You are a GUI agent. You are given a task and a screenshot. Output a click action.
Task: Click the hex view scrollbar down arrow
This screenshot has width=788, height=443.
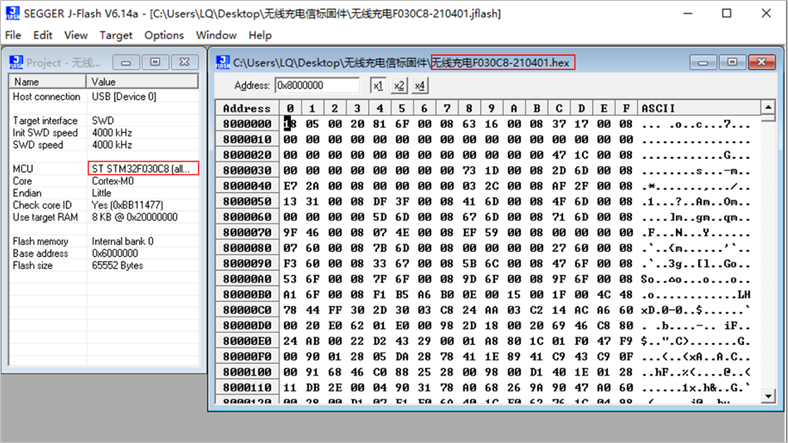pyautogui.click(x=768, y=396)
